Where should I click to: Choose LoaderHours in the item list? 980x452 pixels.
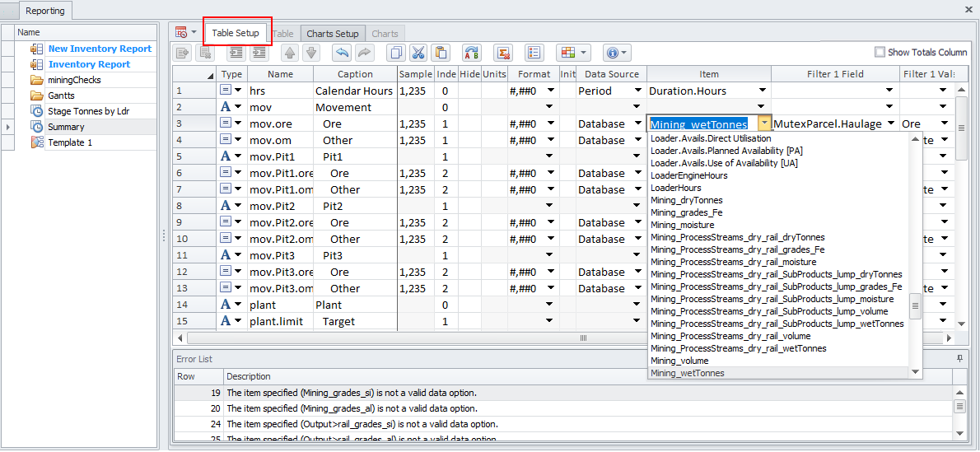pyautogui.click(x=675, y=188)
